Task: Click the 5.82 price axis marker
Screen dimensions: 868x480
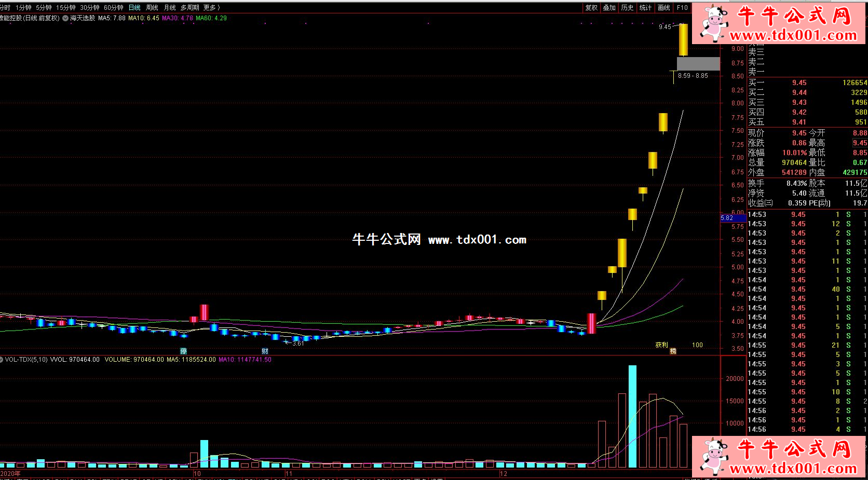Action: pos(733,218)
